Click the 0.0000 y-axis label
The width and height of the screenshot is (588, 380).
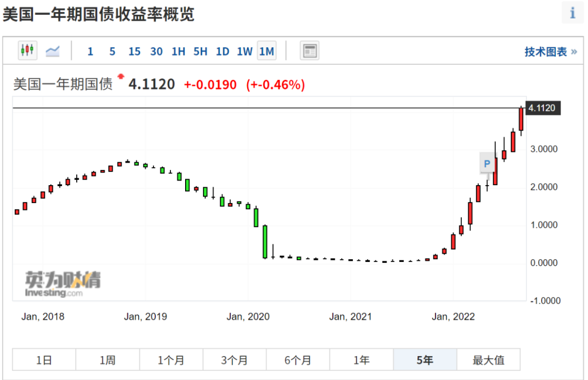click(544, 262)
